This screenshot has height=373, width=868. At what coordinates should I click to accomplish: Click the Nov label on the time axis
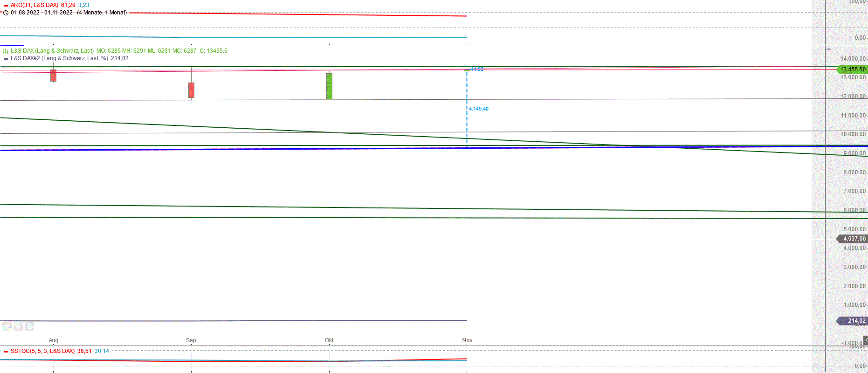pyautogui.click(x=467, y=340)
